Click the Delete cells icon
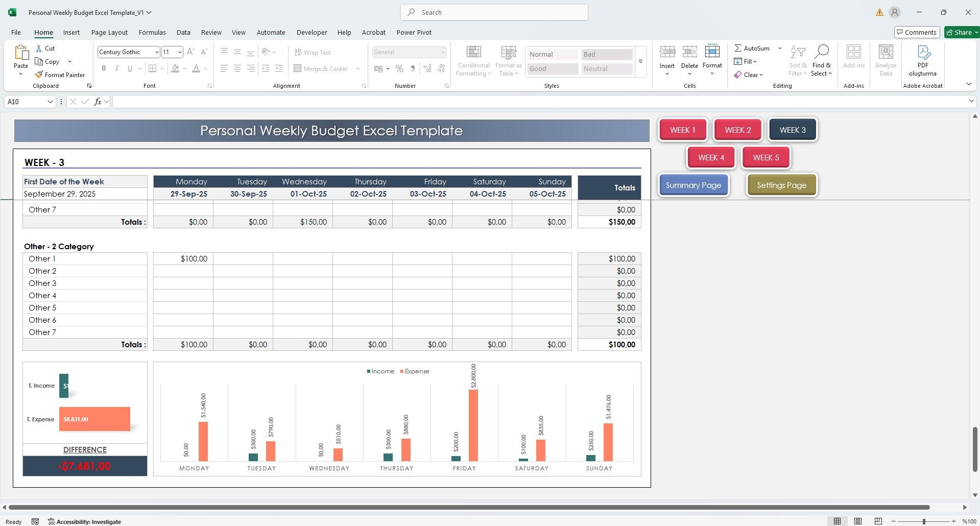This screenshot has height=526, width=980. coord(689,52)
